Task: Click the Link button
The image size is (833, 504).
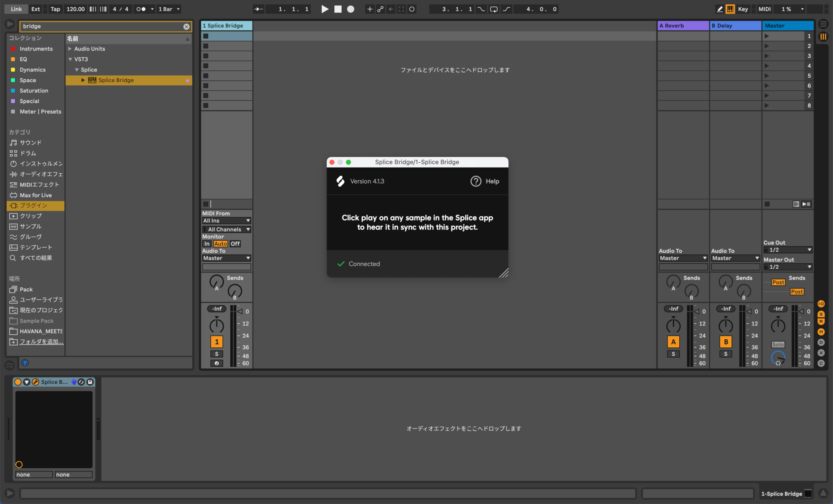Action: (16, 9)
